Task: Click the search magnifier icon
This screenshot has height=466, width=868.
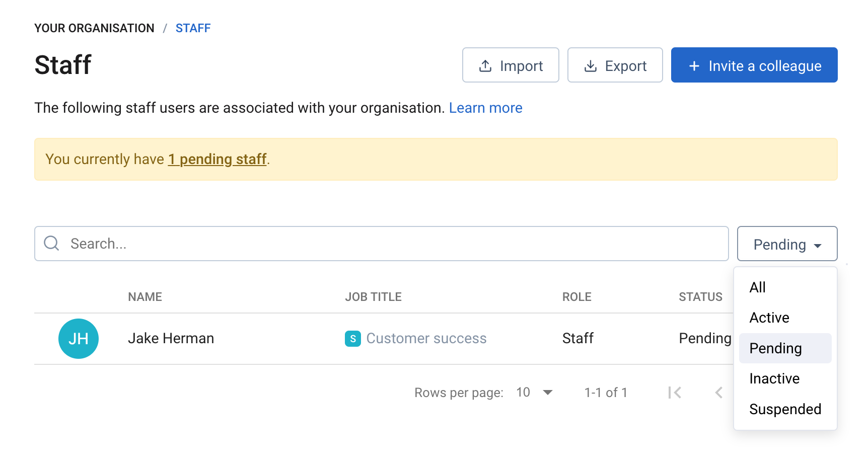Action: tap(51, 244)
